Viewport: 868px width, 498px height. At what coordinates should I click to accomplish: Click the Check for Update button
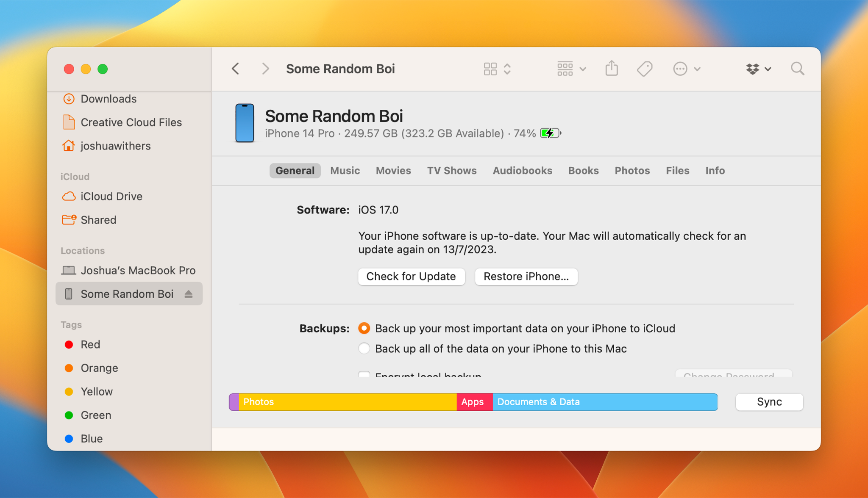[x=411, y=277]
